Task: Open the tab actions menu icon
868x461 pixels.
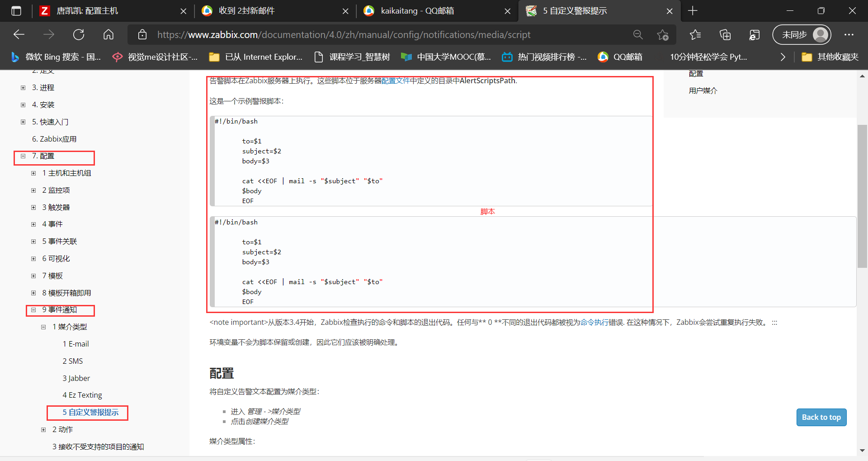Action: click(x=16, y=11)
